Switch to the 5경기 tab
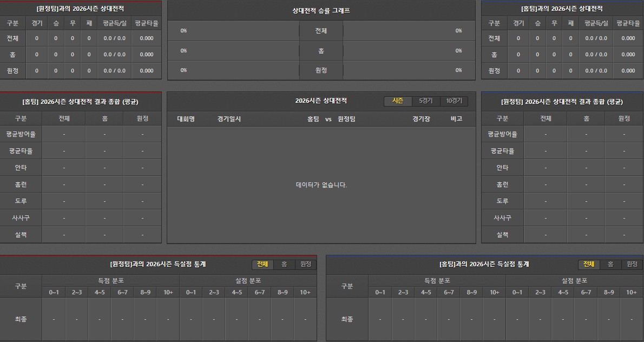Image resolution: width=644 pixels, height=342 pixels. pos(426,101)
